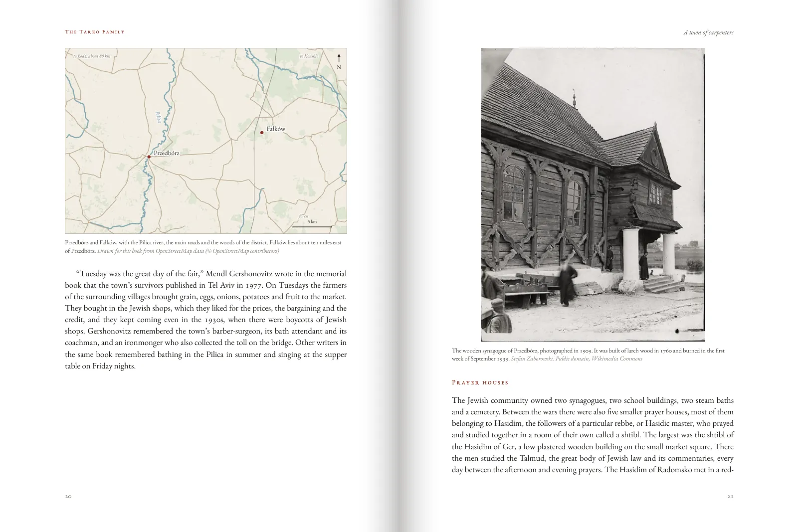
Task: Click the 'to Końskie' map note
Action: (309, 56)
